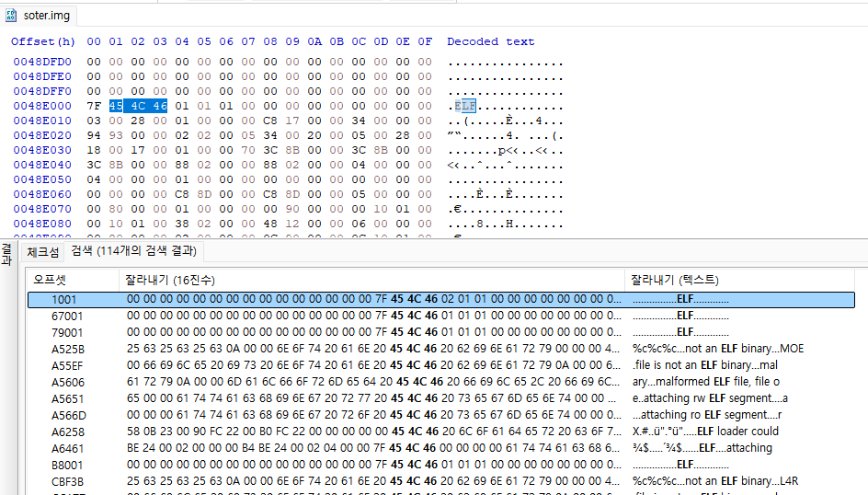Viewport: 868px width, 495px height.
Task: Sort results by the 오프셋 column header
Action: (50, 280)
